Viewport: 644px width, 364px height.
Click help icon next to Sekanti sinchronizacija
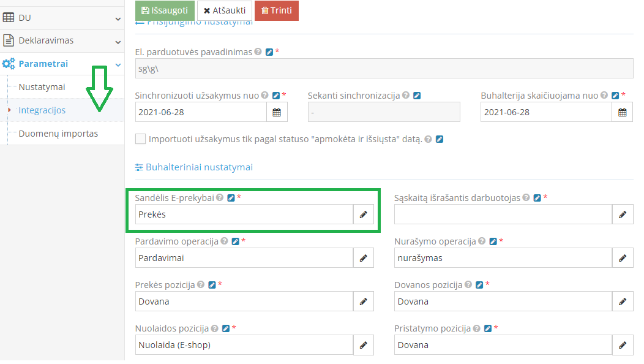pyautogui.click(x=406, y=96)
